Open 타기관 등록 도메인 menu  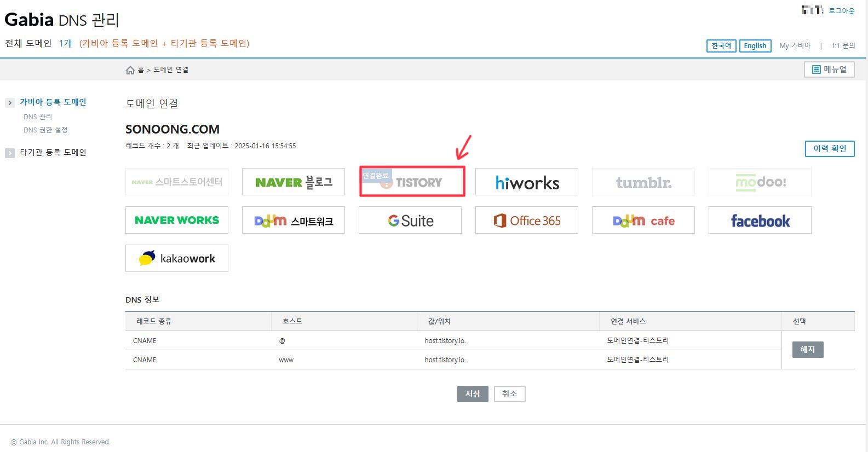click(53, 153)
